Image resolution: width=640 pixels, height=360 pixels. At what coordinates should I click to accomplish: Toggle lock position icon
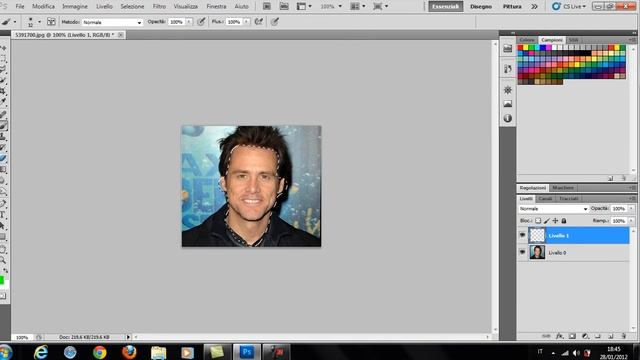coord(555,221)
